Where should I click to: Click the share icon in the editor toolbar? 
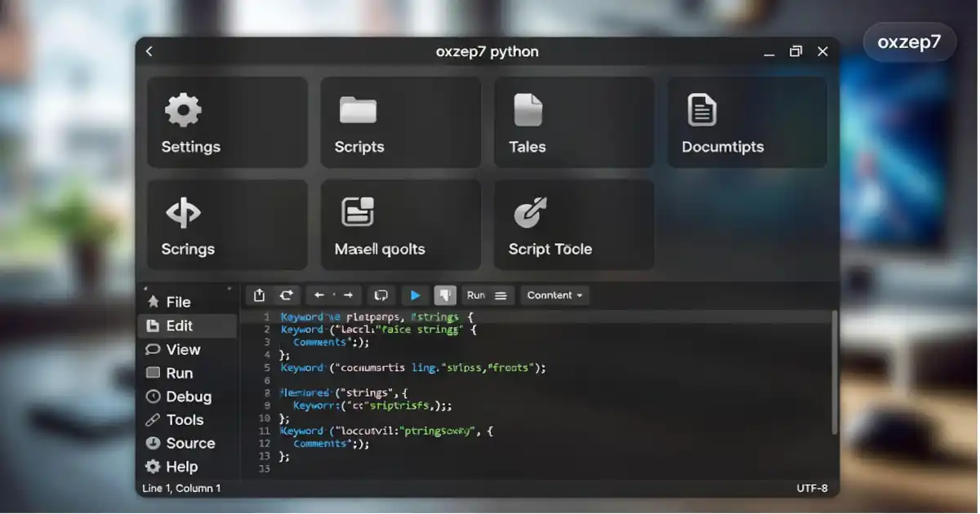tap(260, 295)
